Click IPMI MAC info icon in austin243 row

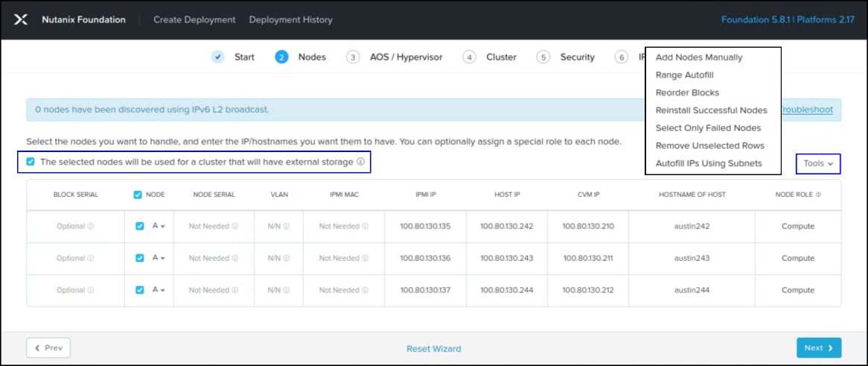point(366,258)
